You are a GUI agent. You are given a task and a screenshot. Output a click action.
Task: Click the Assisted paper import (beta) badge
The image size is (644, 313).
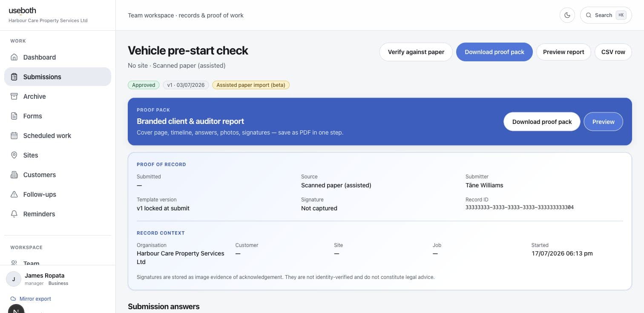point(251,85)
